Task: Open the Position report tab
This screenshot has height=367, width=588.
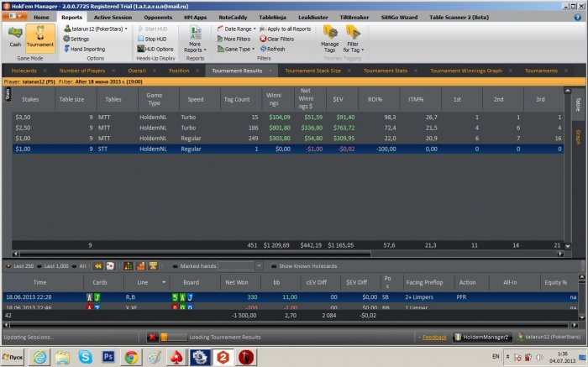Action: [x=179, y=71]
